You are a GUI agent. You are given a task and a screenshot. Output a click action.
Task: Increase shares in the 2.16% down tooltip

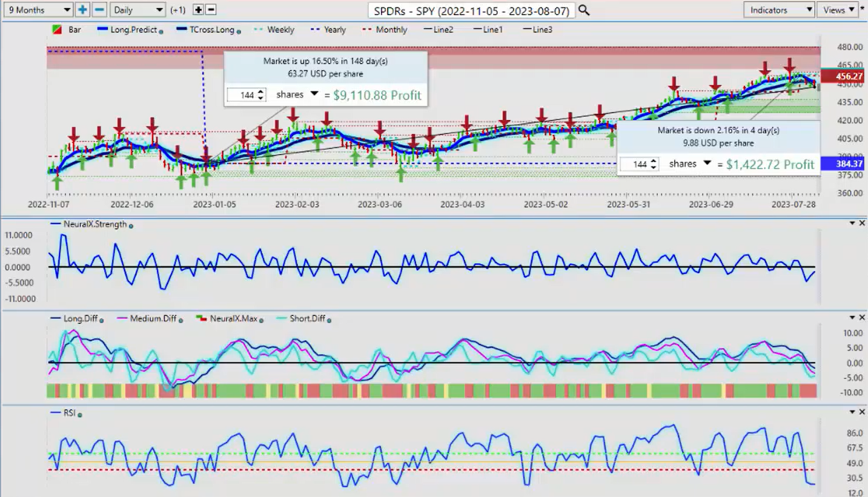point(654,161)
